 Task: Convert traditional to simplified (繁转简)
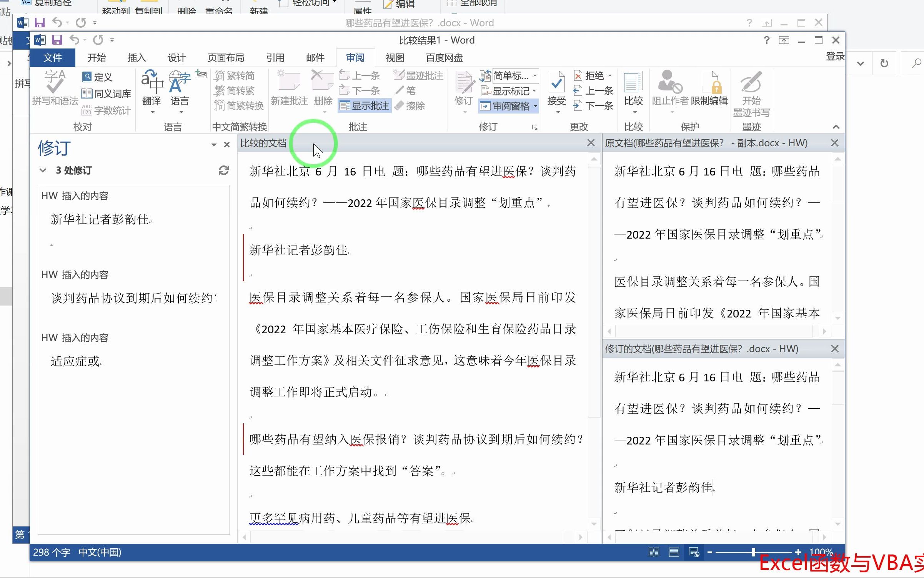(x=235, y=76)
